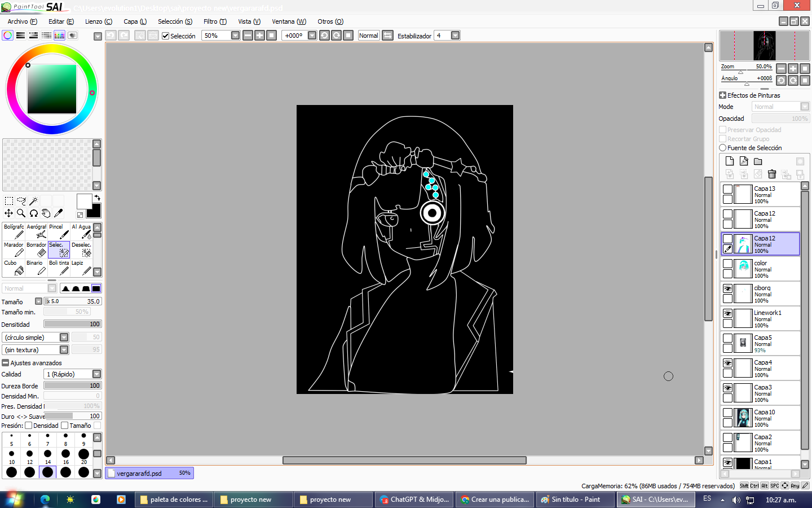Choose the Boli tinta tool
This screenshot has height=508, width=812.
(59, 268)
